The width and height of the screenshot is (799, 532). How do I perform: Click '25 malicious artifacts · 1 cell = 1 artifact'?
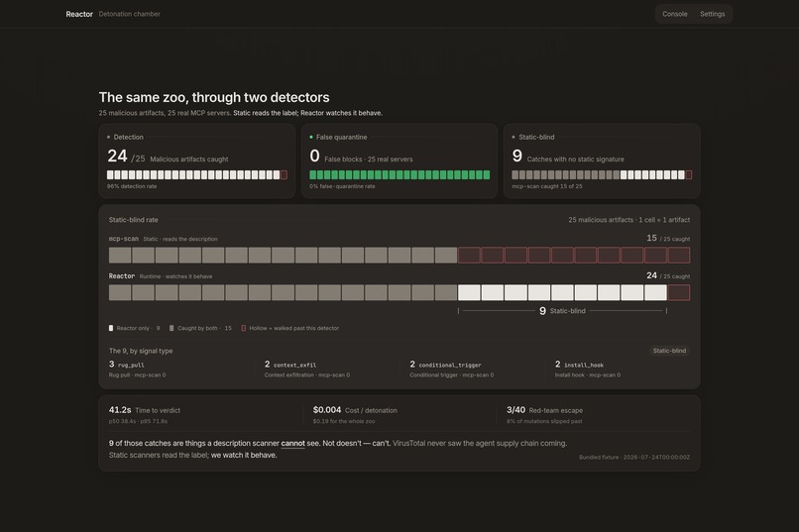[628, 220]
